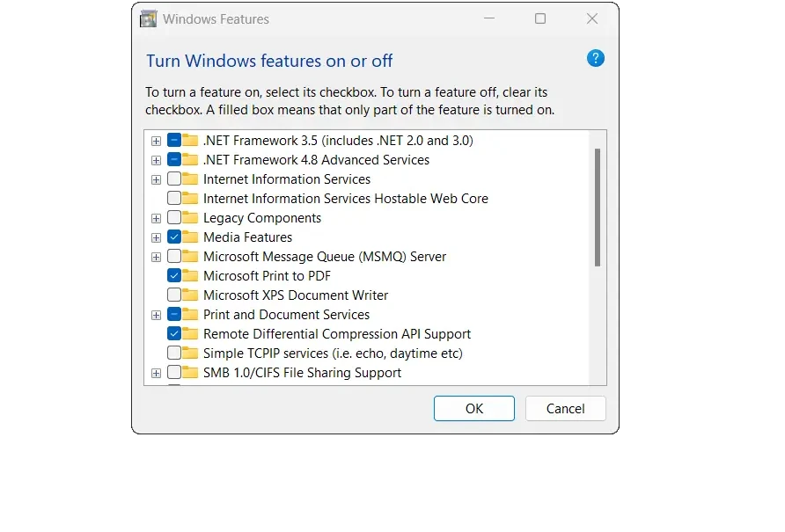Confirm changes with the OK button

(x=474, y=408)
